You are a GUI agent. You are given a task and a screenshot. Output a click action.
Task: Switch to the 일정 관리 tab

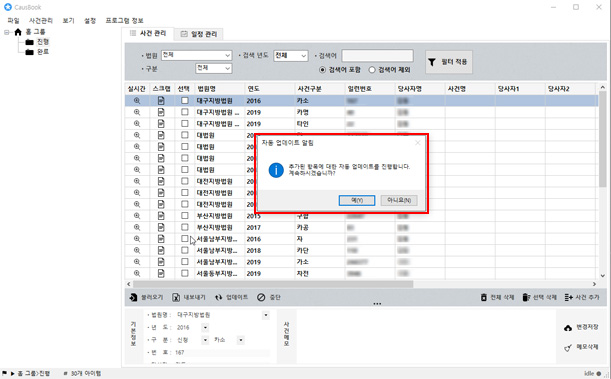coord(199,34)
